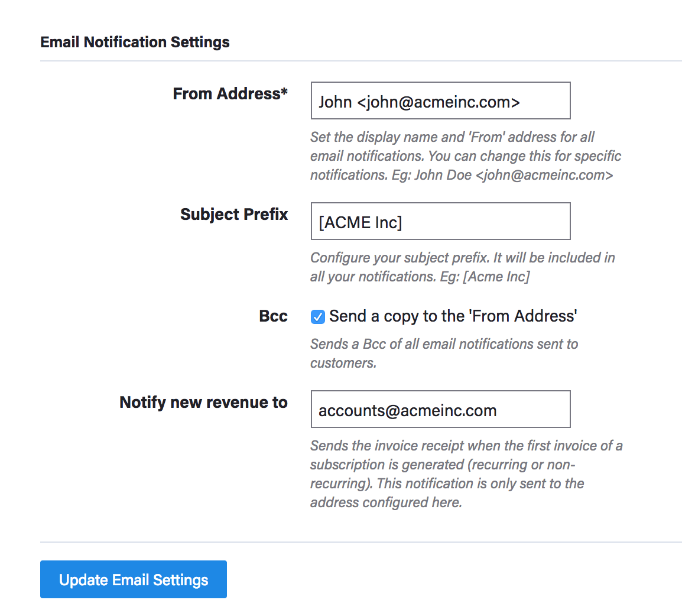Click the From Address field label
This screenshot has height=616, width=682.
[x=226, y=94]
